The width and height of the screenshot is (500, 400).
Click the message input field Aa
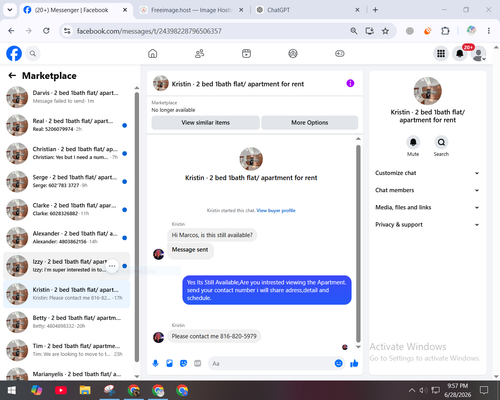[x=272, y=363]
